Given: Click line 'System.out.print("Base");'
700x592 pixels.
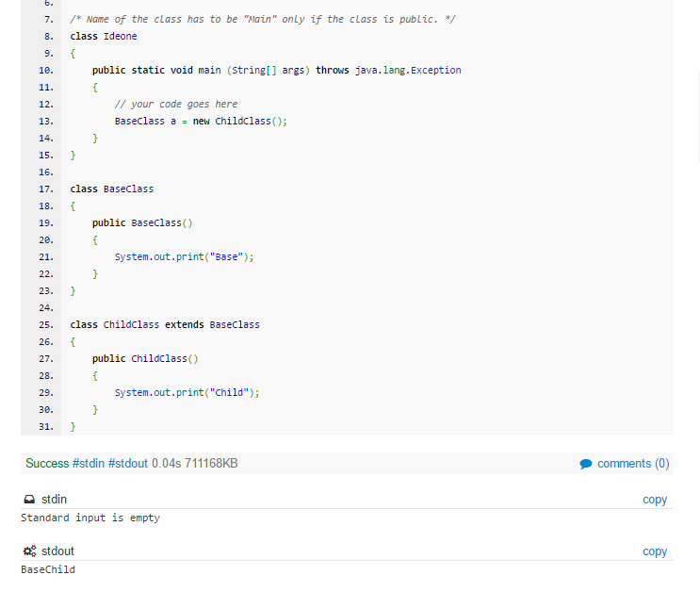Looking at the screenshot, I should [x=184, y=257].
